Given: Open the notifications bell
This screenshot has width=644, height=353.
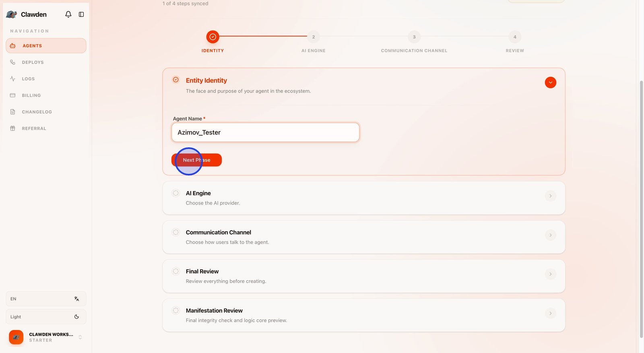Looking at the screenshot, I should 68,14.
